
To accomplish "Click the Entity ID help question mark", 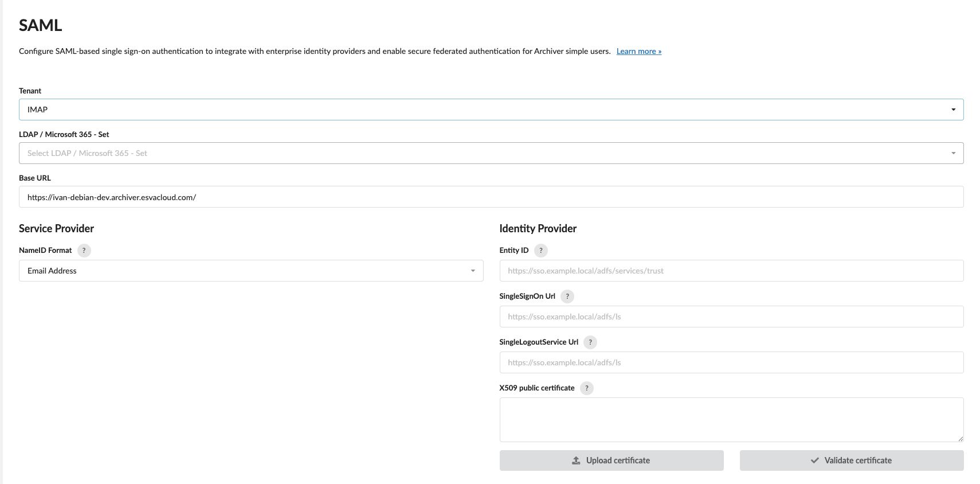I will click(540, 251).
